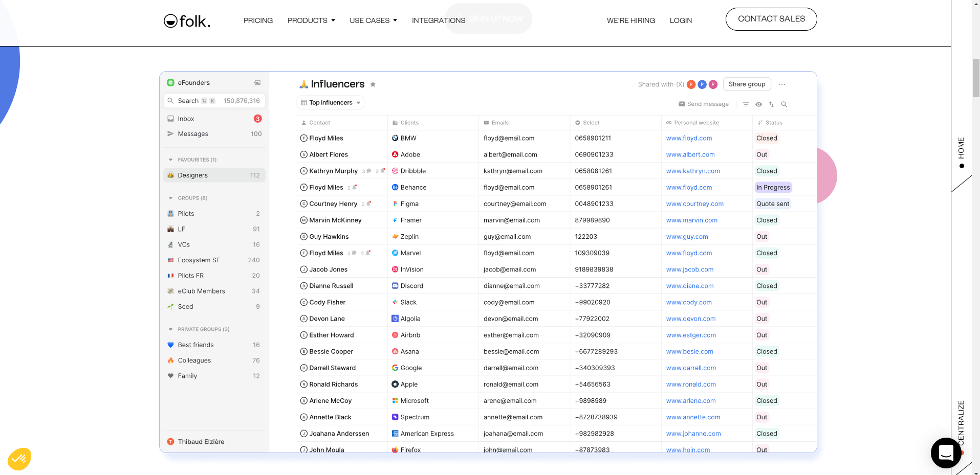Click the folk logo
This screenshot has height=475, width=980.
click(187, 21)
